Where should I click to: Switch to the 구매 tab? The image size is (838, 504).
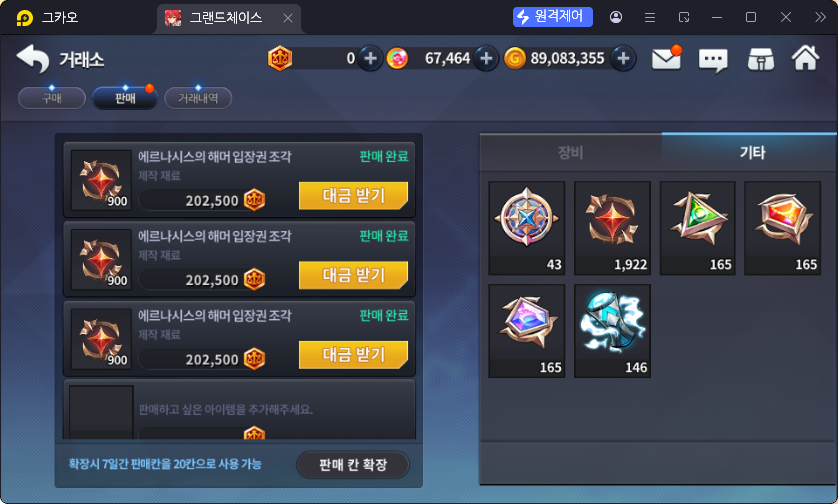point(52,98)
